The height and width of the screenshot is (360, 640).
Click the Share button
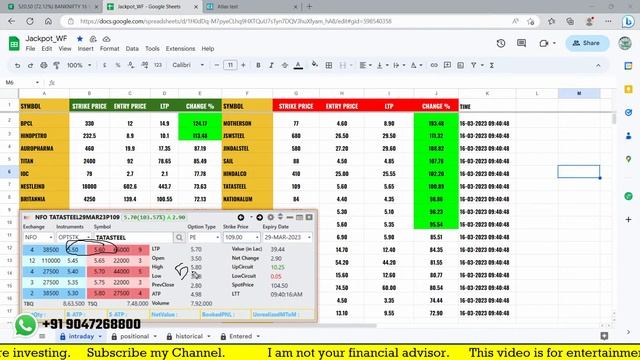(587, 43)
